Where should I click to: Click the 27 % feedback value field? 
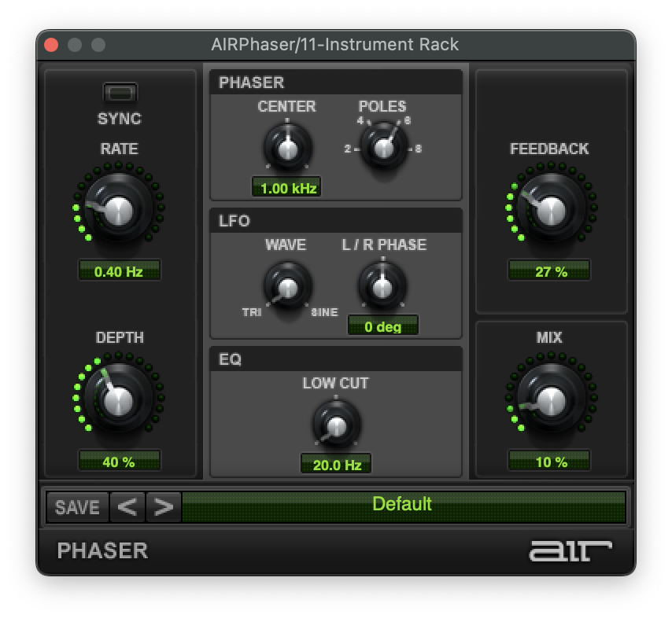tap(550, 271)
